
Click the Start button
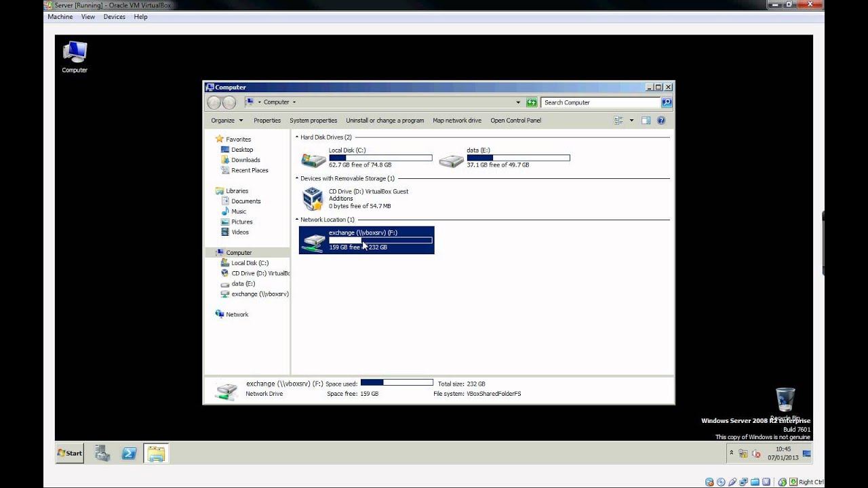(x=70, y=453)
